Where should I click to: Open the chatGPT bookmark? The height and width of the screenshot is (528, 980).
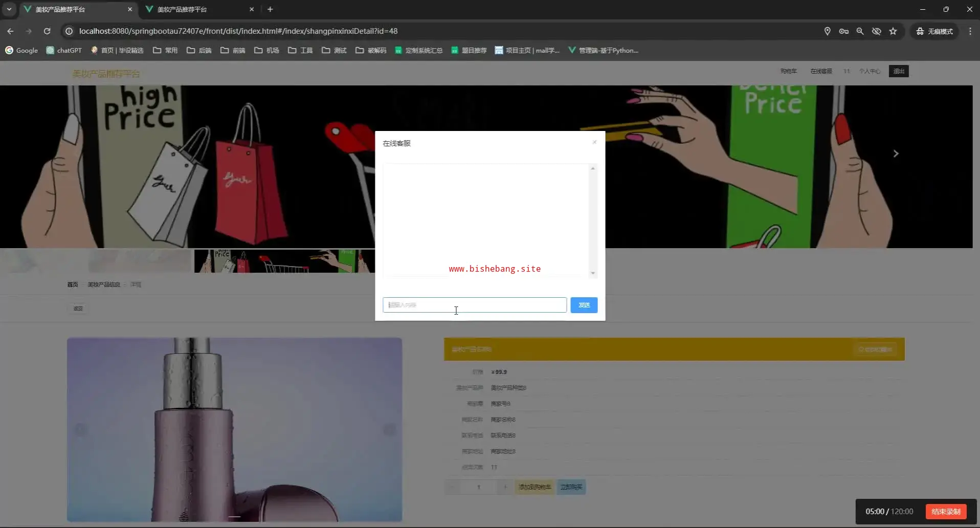pos(64,51)
